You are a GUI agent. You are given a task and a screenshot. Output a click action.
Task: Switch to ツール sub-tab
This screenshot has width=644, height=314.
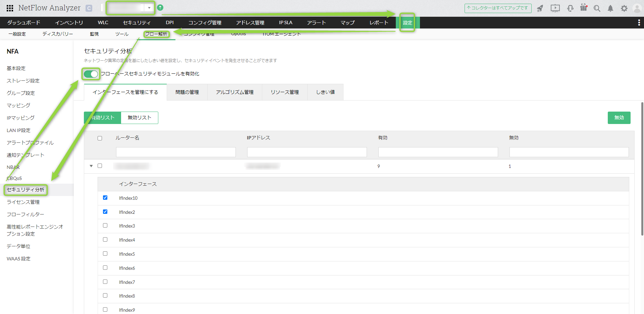click(122, 34)
